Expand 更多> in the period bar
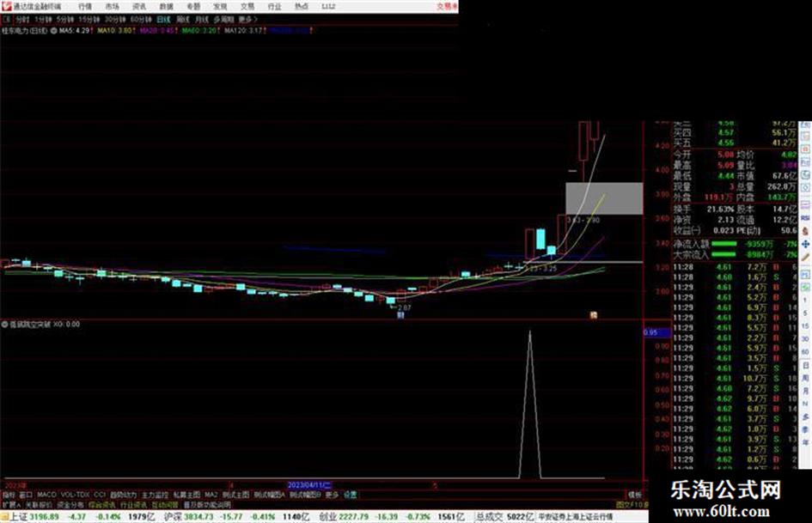The width and height of the screenshot is (812, 523). point(247,20)
